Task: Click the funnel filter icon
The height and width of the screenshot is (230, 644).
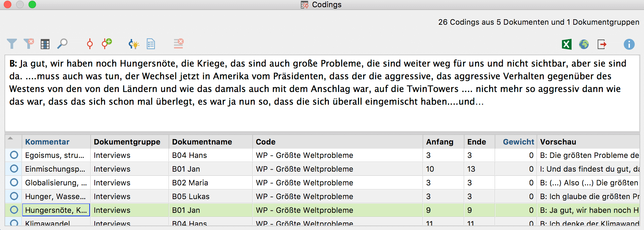Action: click(12, 44)
